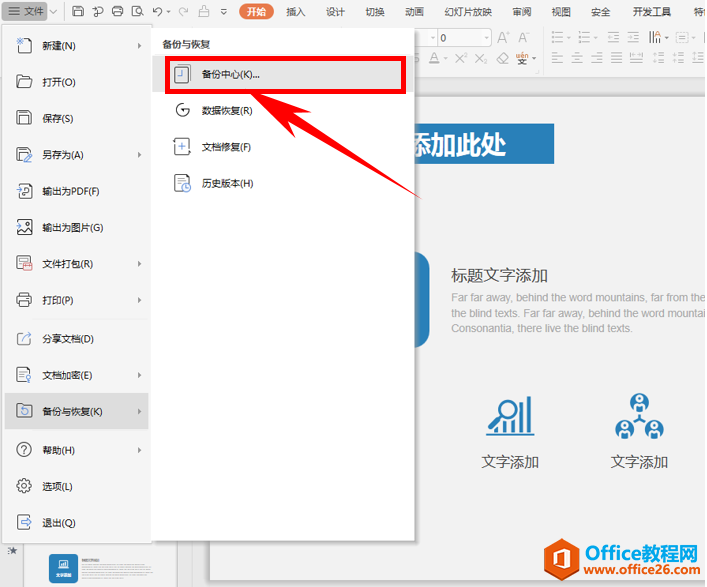The image size is (707, 587).
Task: Click the bulleted list icon
Action: pos(558,37)
